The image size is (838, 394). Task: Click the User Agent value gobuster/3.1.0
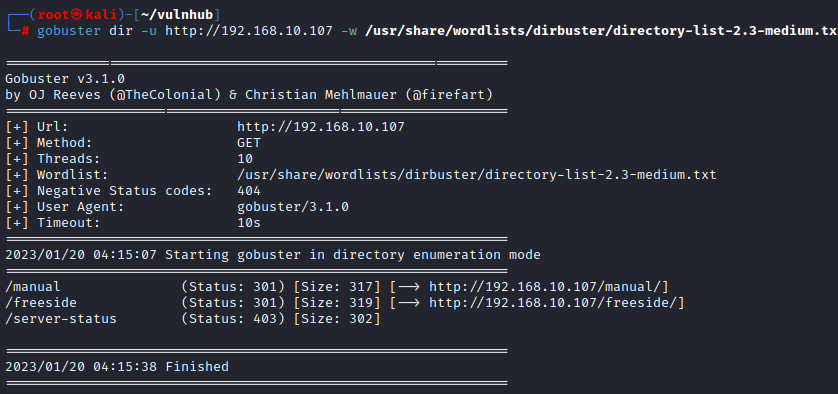point(293,207)
